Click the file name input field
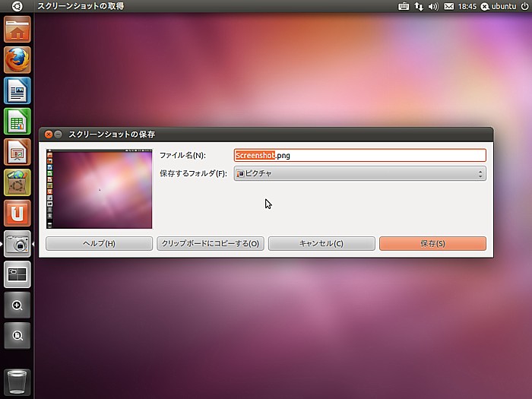Image resolution: width=532 pixels, height=399 pixels. pos(360,155)
